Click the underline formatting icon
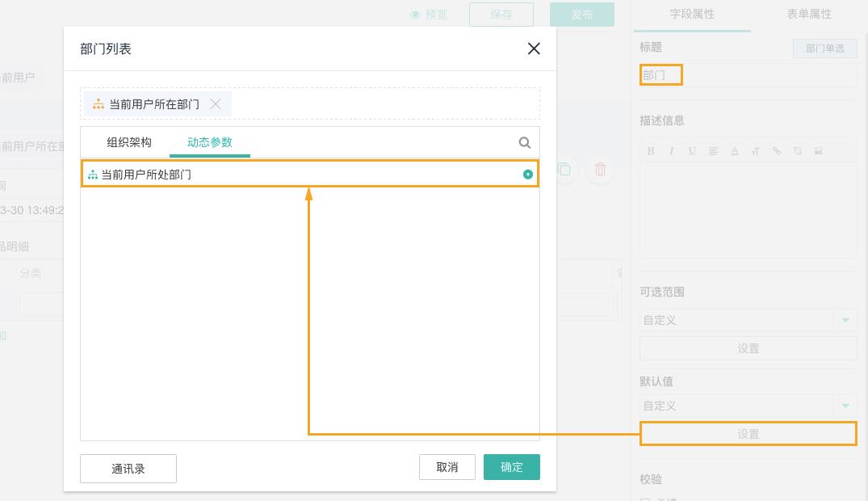Screen dimensions: 868x501 pyautogui.click(x=692, y=151)
